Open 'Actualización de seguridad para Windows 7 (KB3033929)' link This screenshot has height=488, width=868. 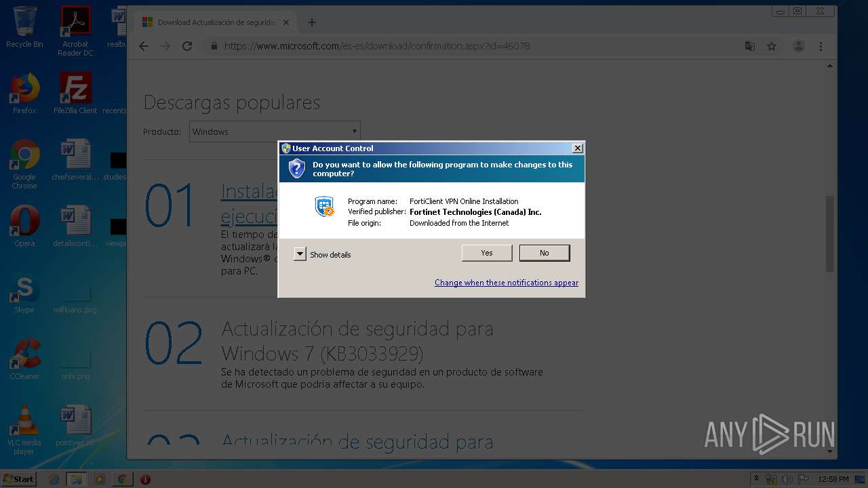pyautogui.click(x=357, y=341)
